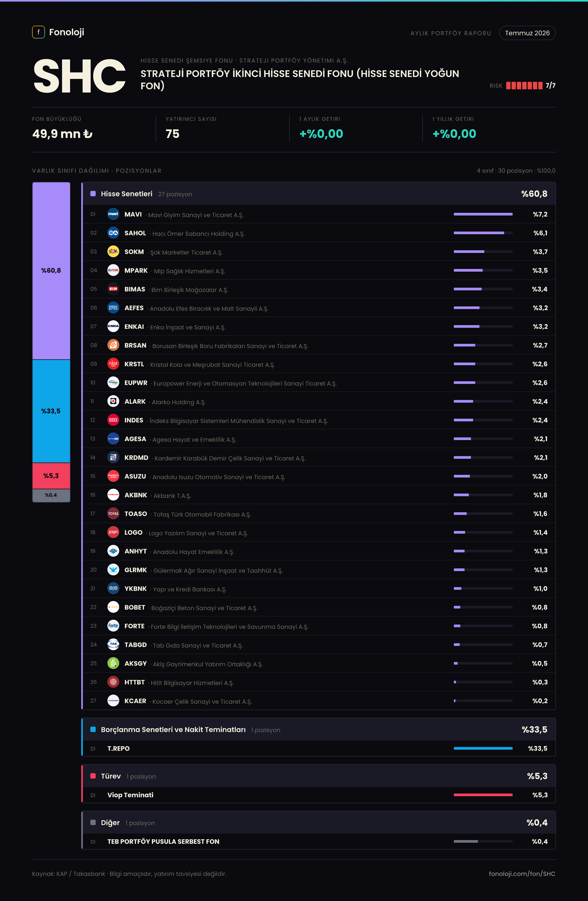The width and height of the screenshot is (588, 901).
Task: Click the ENKAI Enka logo
Action: click(x=113, y=326)
